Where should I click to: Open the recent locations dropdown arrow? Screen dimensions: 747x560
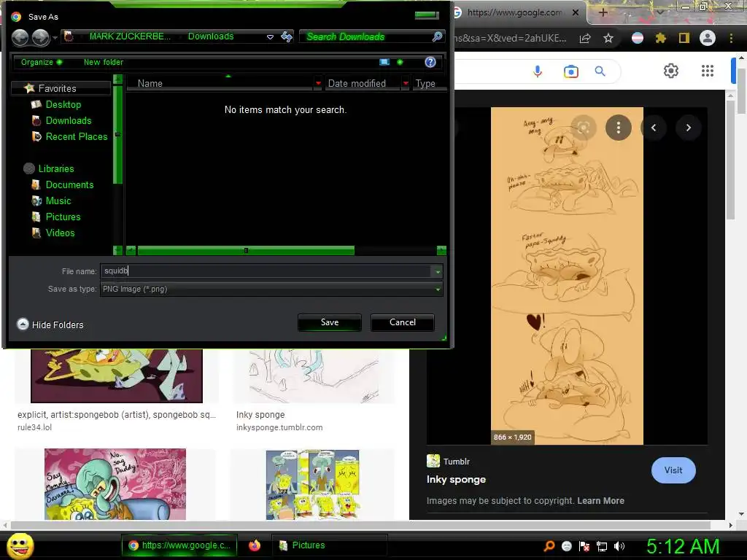pos(55,37)
